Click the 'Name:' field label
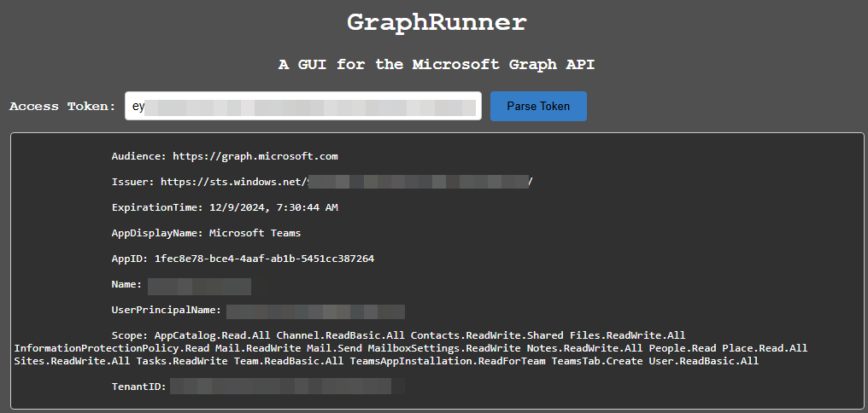Viewport: 868px width, 413px height. click(x=126, y=284)
